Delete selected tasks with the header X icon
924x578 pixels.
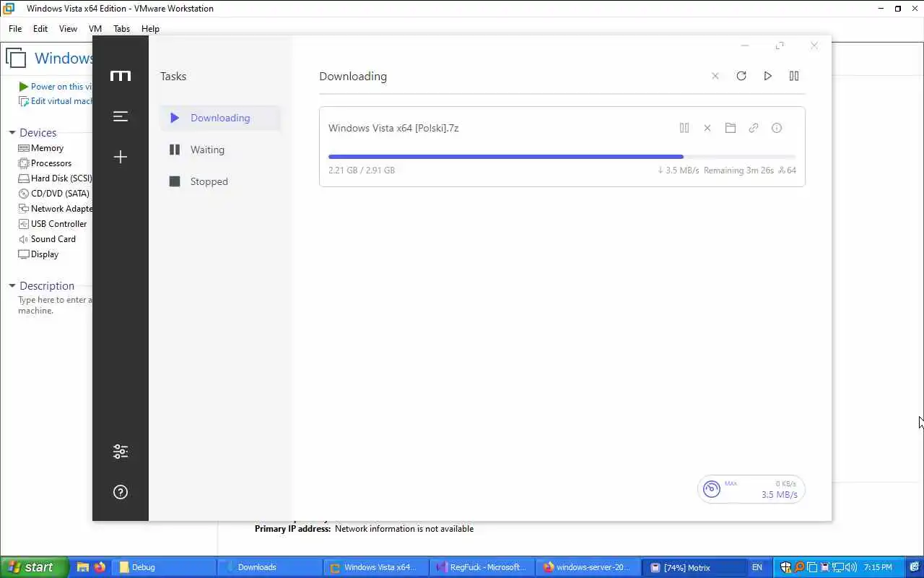pos(715,76)
